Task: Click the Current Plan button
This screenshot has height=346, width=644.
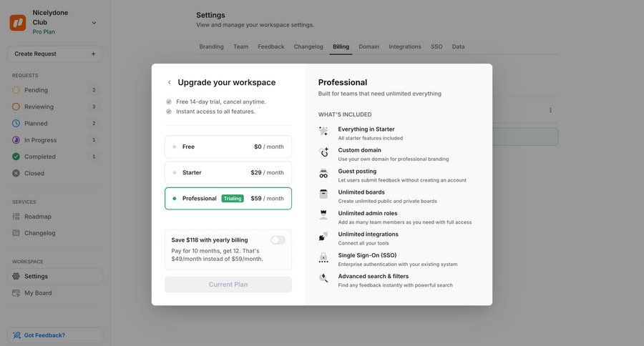Action: (x=228, y=285)
